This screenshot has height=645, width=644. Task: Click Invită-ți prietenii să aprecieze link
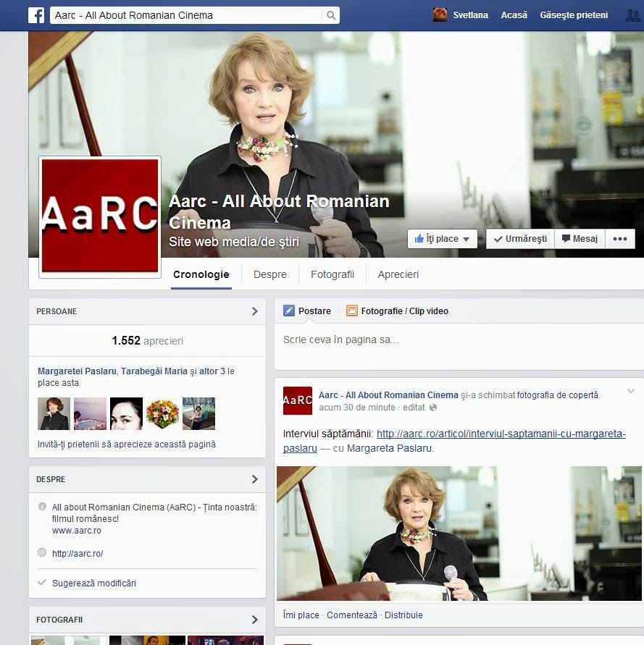click(x=127, y=444)
